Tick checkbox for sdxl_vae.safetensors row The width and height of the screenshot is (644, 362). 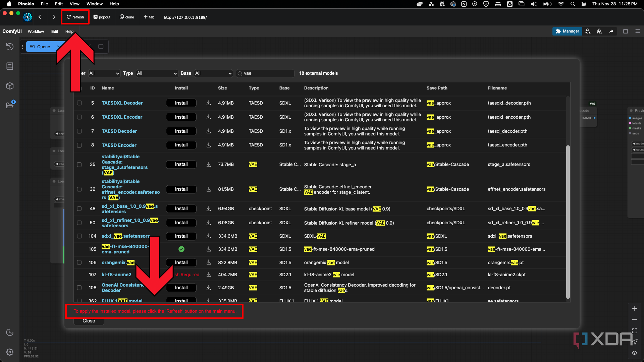pos(79,236)
